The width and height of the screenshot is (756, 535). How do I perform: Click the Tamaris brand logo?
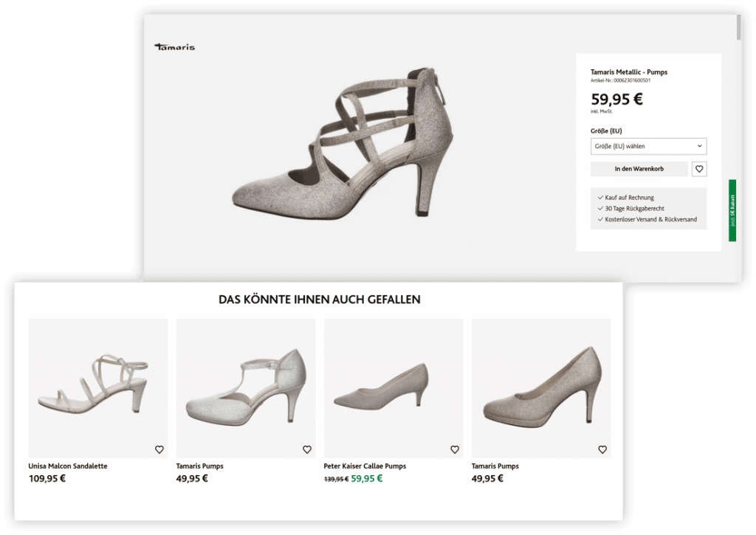click(175, 47)
